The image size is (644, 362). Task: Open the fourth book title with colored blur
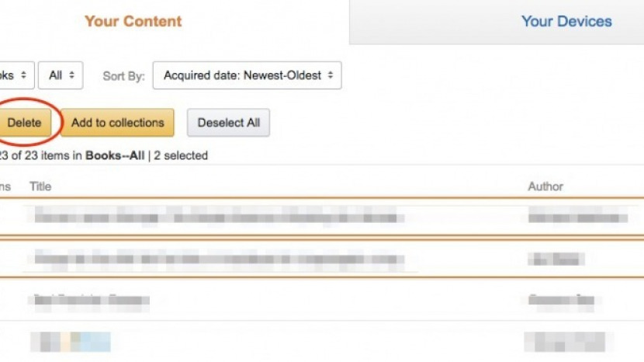71,342
